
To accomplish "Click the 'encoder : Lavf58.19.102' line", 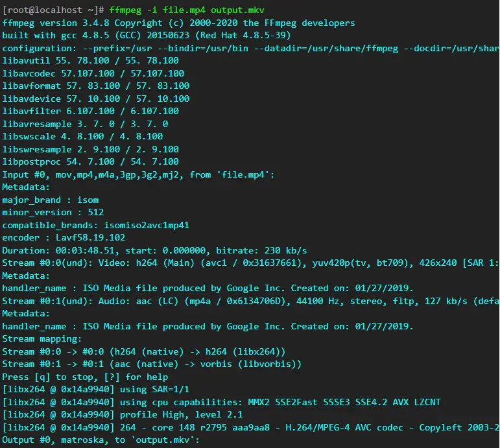I will 64,237.
